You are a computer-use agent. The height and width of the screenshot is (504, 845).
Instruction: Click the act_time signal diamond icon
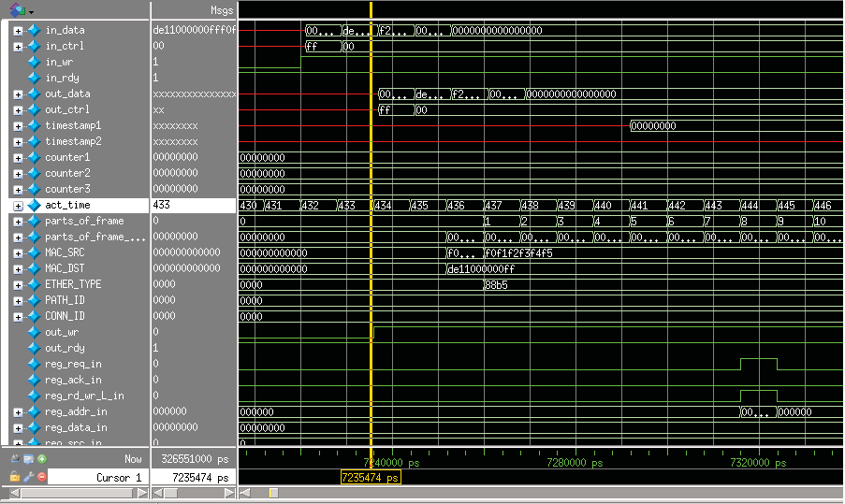click(34, 205)
